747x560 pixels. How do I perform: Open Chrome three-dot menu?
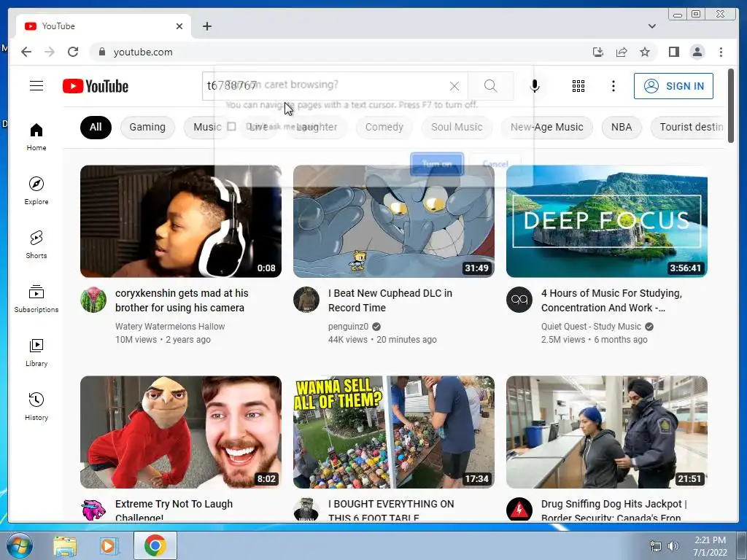pyautogui.click(x=721, y=52)
